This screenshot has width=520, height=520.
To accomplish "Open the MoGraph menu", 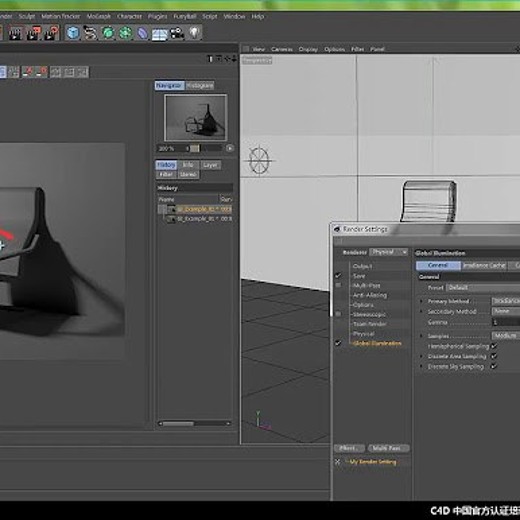I will point(98,16).
